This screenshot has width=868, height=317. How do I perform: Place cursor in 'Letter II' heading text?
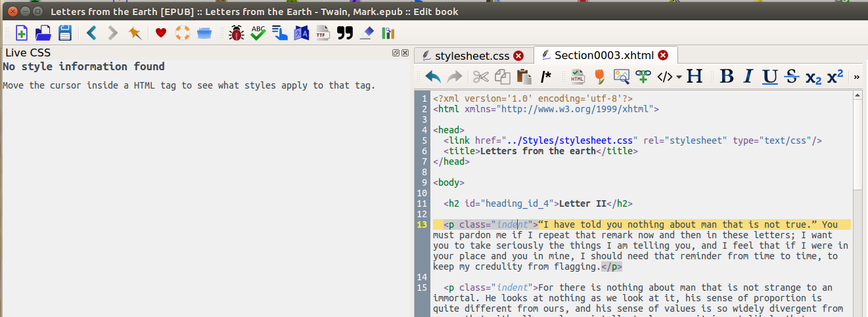tap(583, 203)
